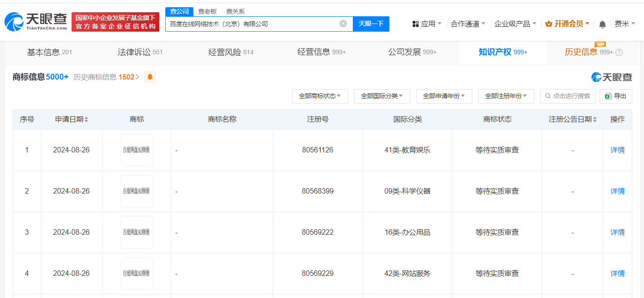Switch to the 基本信息 tab
The image size is (644, 298).
[x=50, y=52]
